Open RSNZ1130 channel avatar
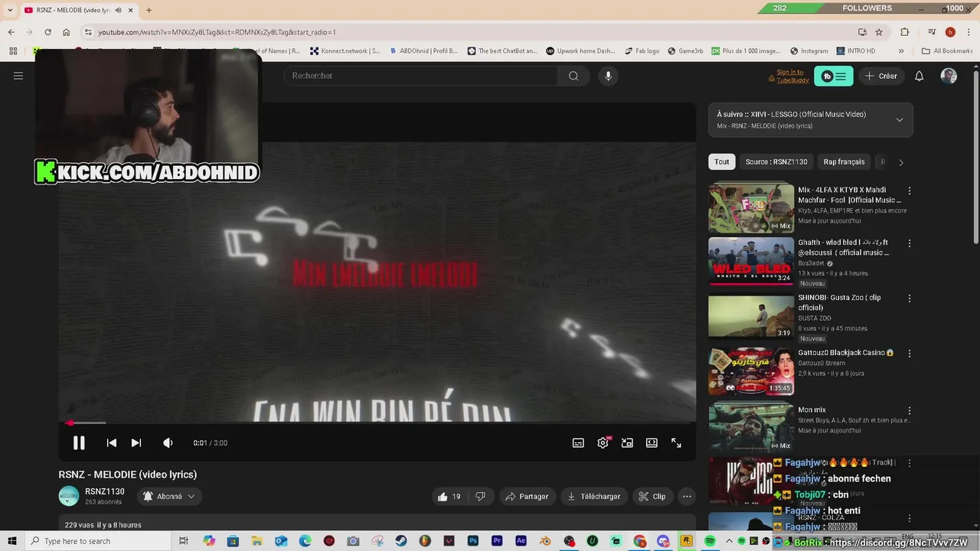 point(69,496)
